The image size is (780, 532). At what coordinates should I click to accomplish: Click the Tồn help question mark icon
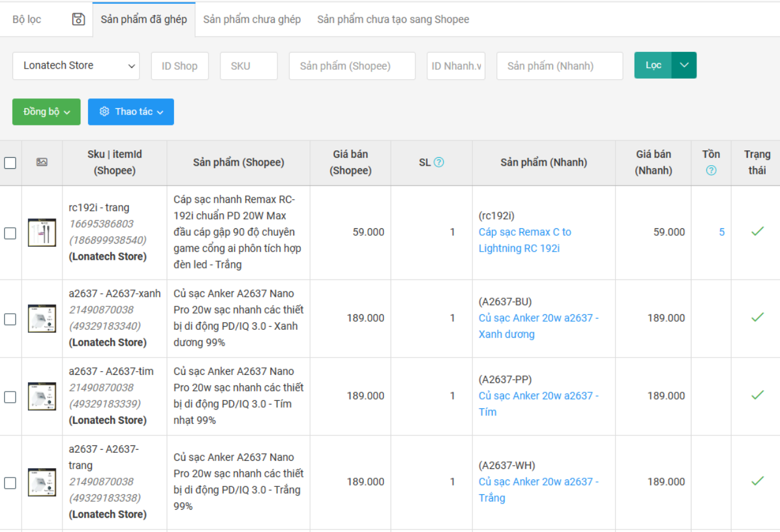711,170
